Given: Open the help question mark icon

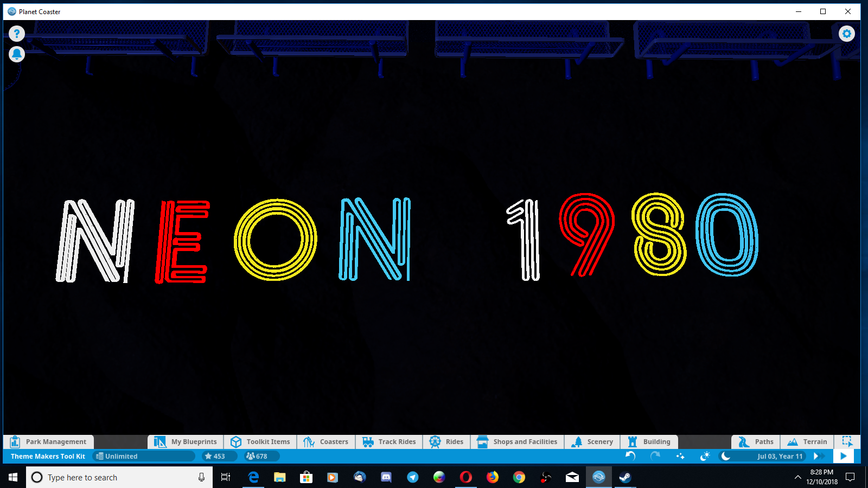Looking at the screenshot, I should click(17, 34).
